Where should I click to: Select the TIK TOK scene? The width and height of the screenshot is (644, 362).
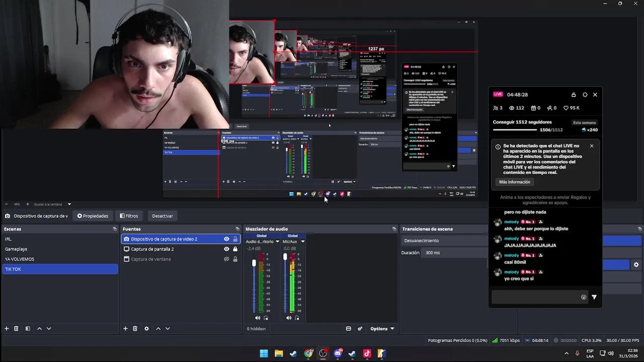pos(60,269)
